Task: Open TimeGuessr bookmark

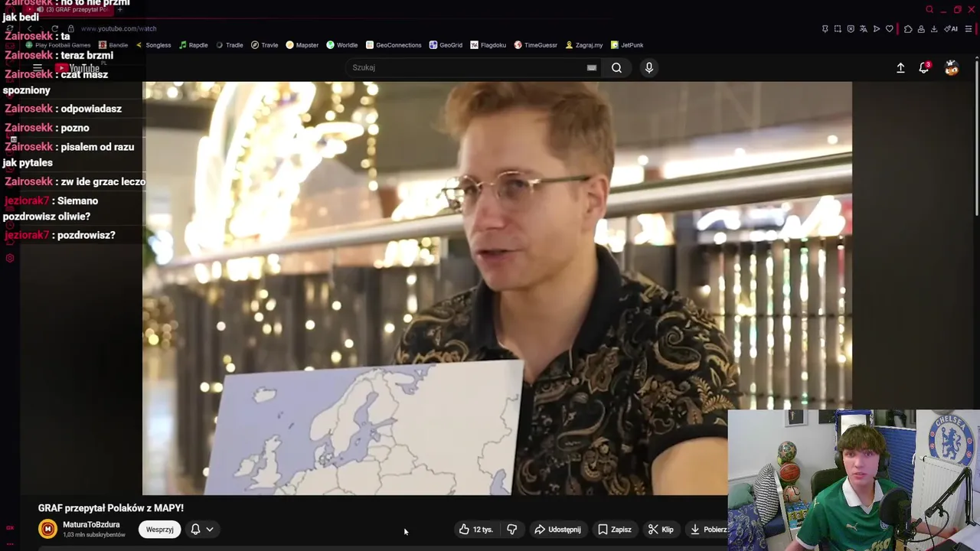Action: click(x=535, y=45)
